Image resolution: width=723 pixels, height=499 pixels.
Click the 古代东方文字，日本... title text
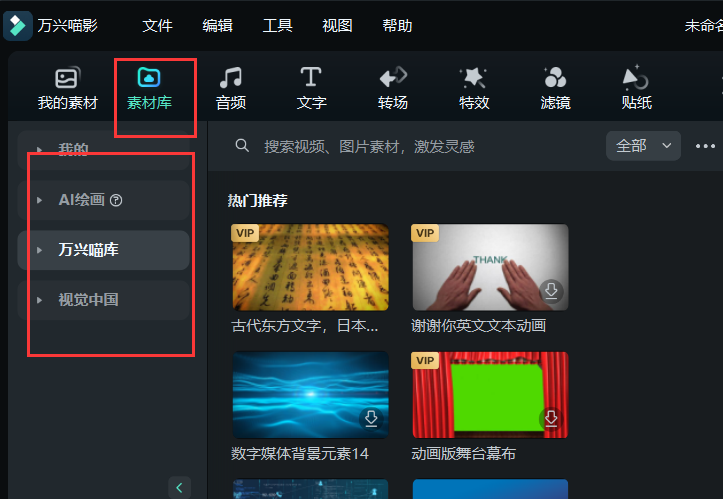(x=304, y=326)
